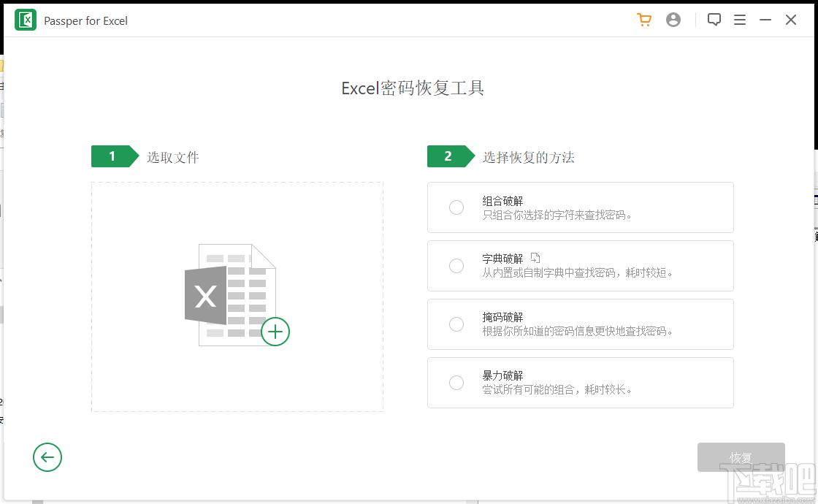Select the 暴力破解 radio button

[x=456, y=383]
